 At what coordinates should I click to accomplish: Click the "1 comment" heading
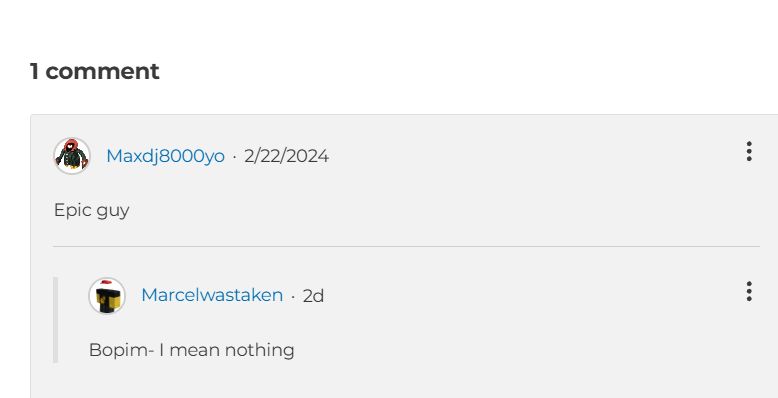pos(94,71)
